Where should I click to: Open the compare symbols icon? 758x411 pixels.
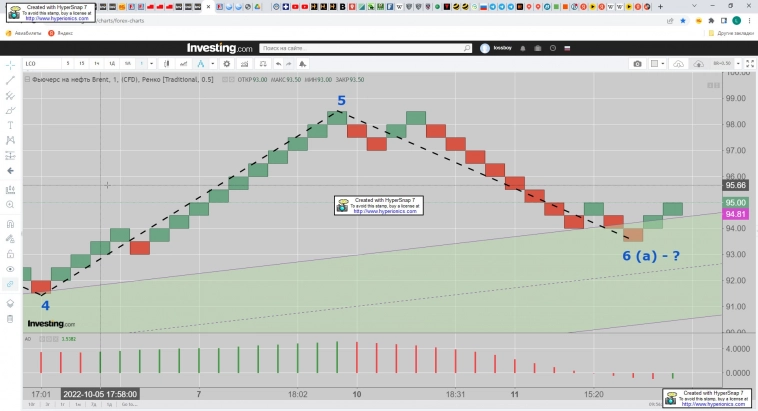click(184, 64)
